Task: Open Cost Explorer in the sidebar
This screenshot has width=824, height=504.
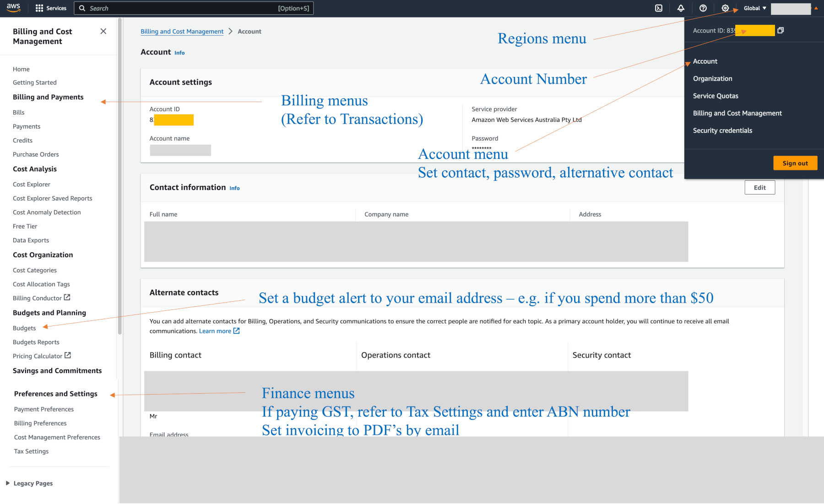Action: point(32,184)
